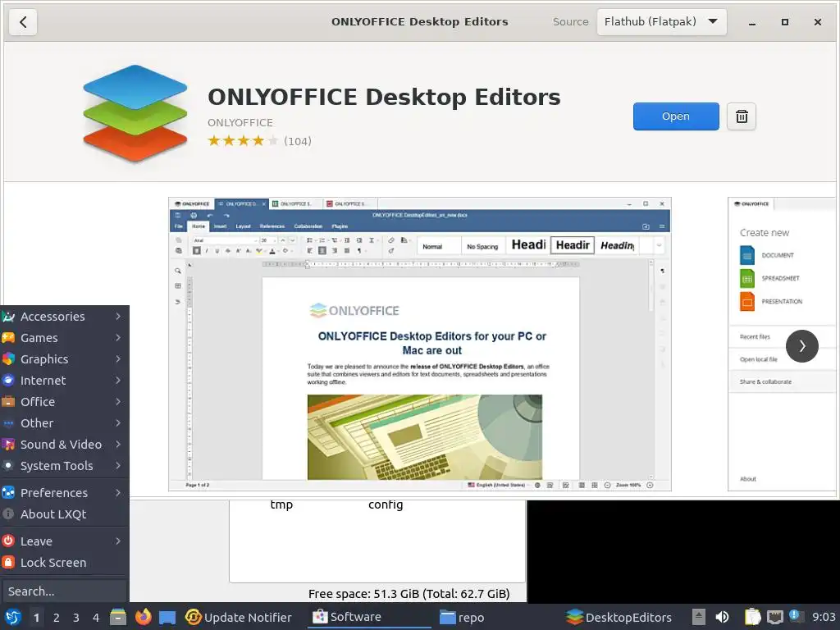
Task: Switch to the DesktopEditors taskbar window
Action: point(619,617)
